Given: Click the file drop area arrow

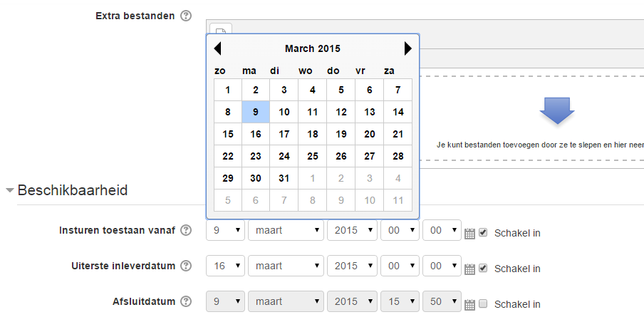Looking at the screenshot, I should (557, 110).
